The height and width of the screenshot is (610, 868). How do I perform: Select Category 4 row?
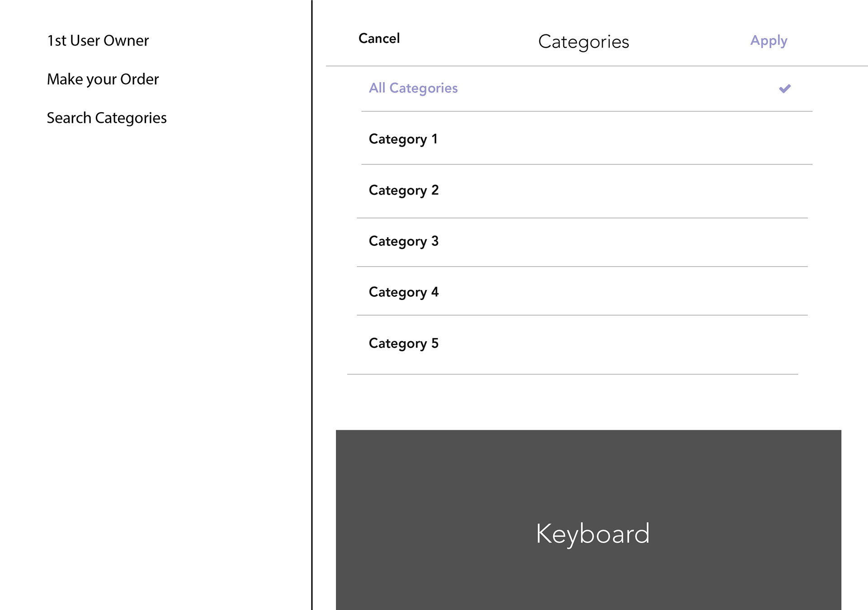582,291
